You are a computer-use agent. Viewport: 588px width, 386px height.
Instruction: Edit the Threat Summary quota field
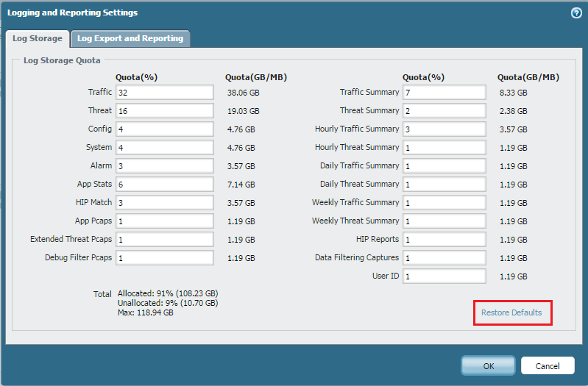(444, 110)
